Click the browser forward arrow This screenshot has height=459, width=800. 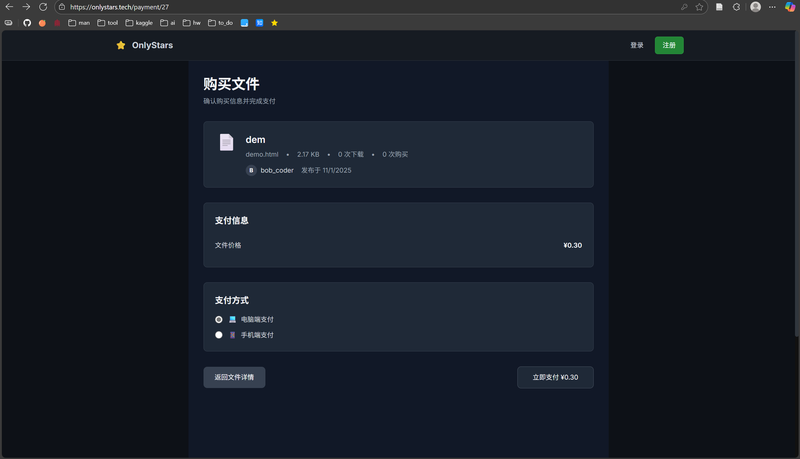click(x=26, y=7)
